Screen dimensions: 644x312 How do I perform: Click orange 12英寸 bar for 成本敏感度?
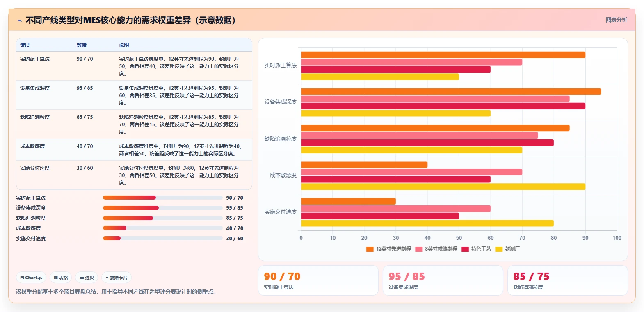(x=364, y=164)
